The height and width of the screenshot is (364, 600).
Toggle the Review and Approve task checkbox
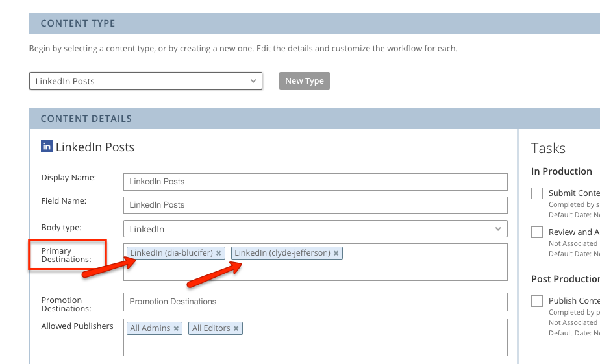pos(537,232)
